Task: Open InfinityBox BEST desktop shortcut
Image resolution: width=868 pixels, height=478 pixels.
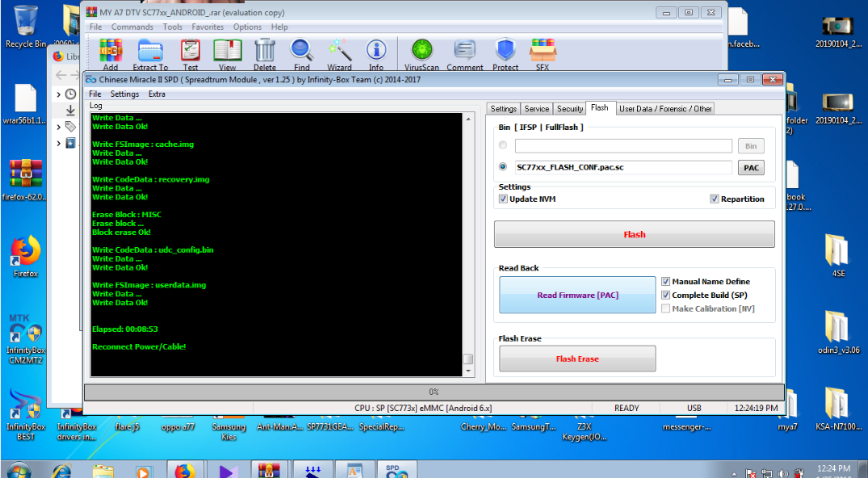Action: (x=26, y=415)
